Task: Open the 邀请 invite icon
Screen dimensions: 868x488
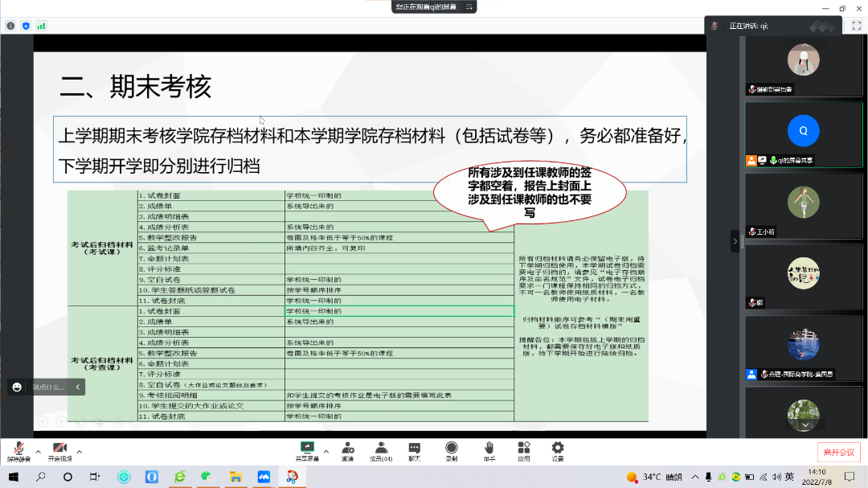Action: tap(347, 451)
